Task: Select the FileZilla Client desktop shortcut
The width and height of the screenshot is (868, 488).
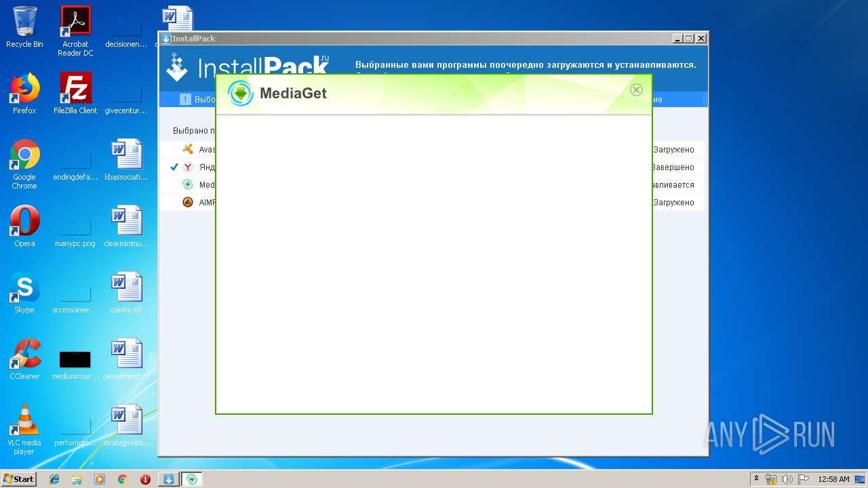Action: pyautogui.click(x=75, y=94)
